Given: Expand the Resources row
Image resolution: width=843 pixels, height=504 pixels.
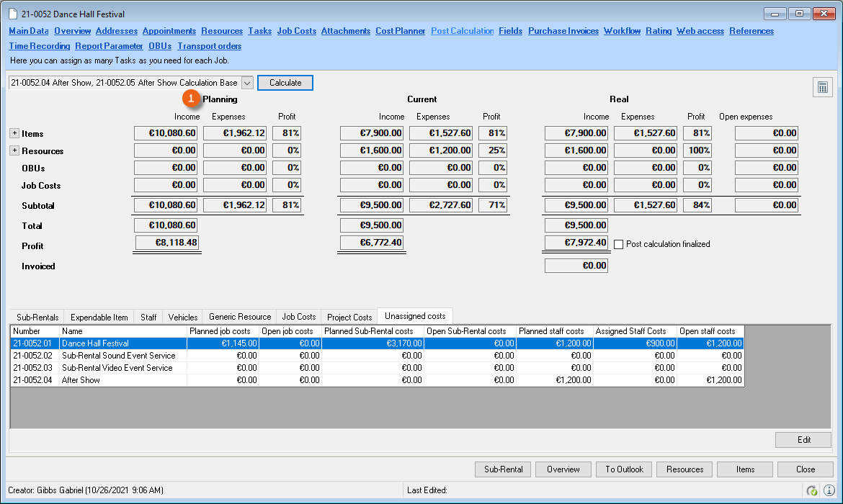Looking at the screenshot, I should 14,150.
